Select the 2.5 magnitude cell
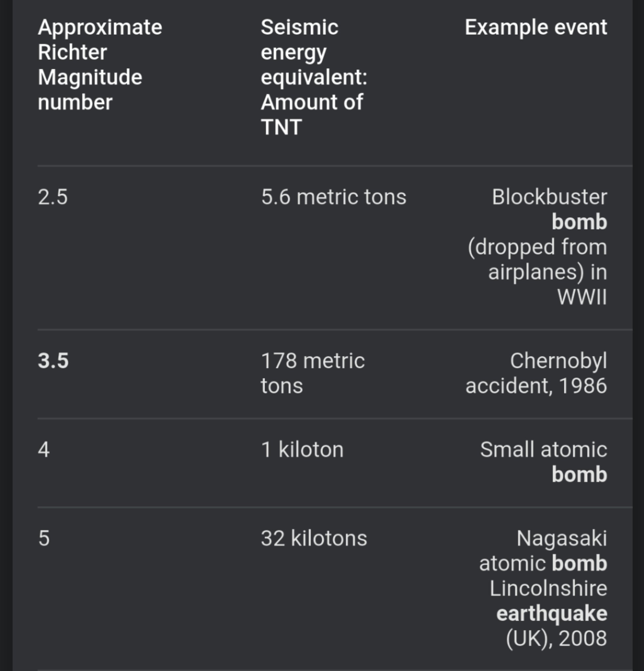The image size is (644, 671). pyautogui.click(x=53, y=197)
